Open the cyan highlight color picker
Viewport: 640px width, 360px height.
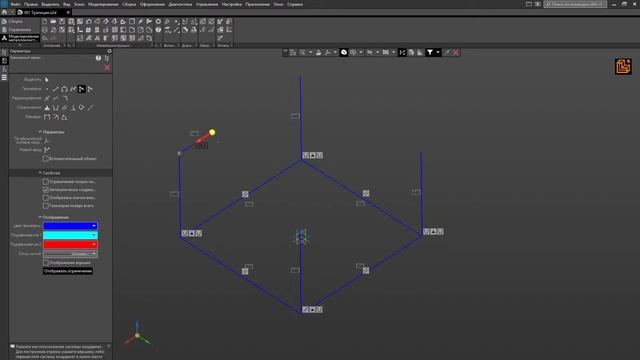pos(70,235)
